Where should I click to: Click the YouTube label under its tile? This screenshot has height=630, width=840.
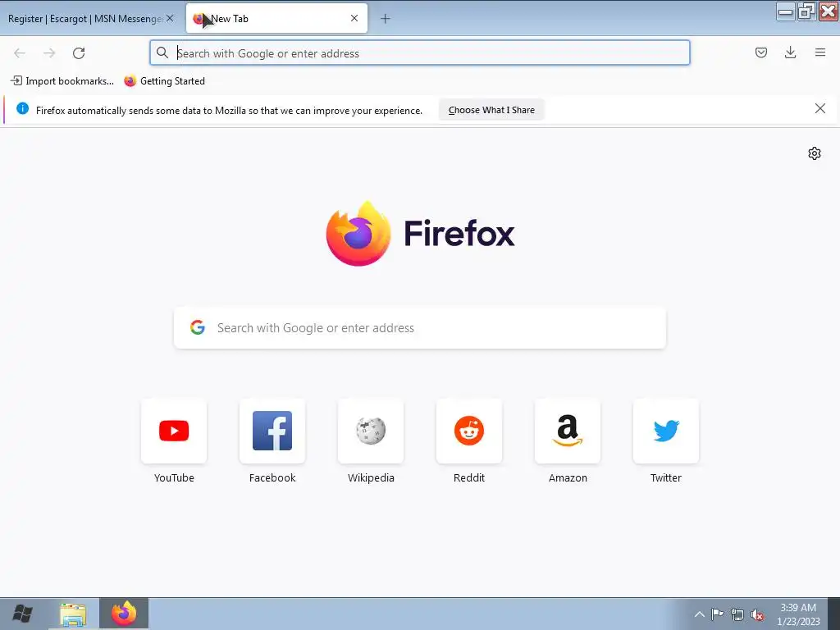click(174, 478)
